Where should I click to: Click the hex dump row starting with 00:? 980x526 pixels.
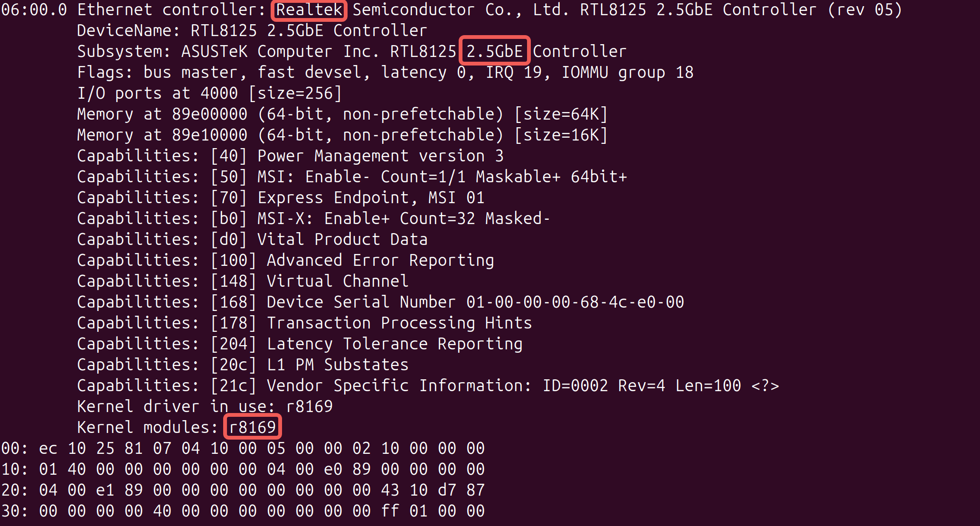pos(243,448)
